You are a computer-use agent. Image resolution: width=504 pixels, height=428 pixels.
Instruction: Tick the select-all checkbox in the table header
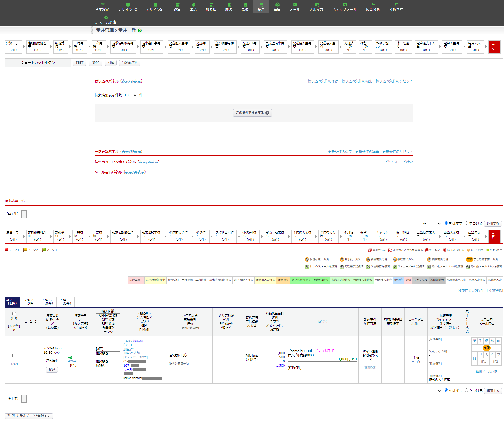point(14,314)
